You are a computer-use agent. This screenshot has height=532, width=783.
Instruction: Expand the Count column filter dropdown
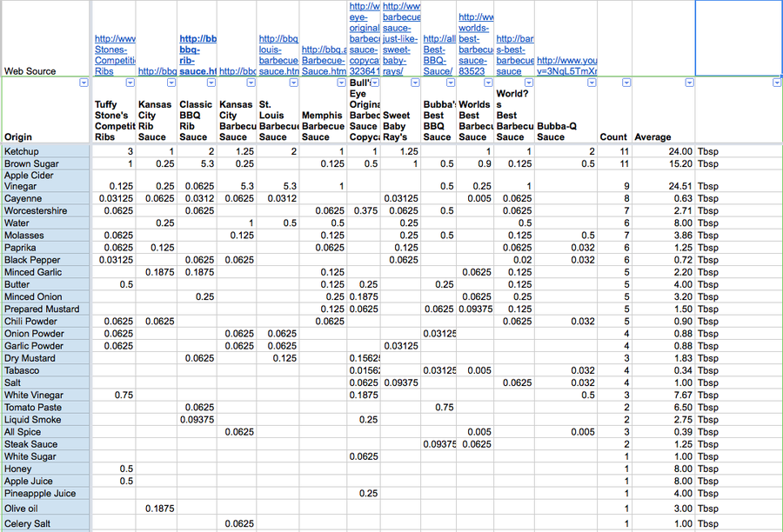click(x=626, y=83)
